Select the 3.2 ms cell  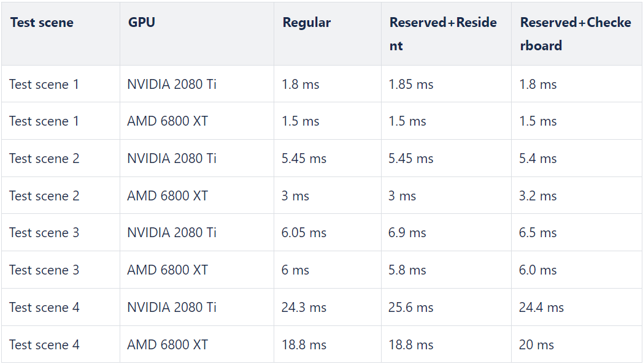577,195
